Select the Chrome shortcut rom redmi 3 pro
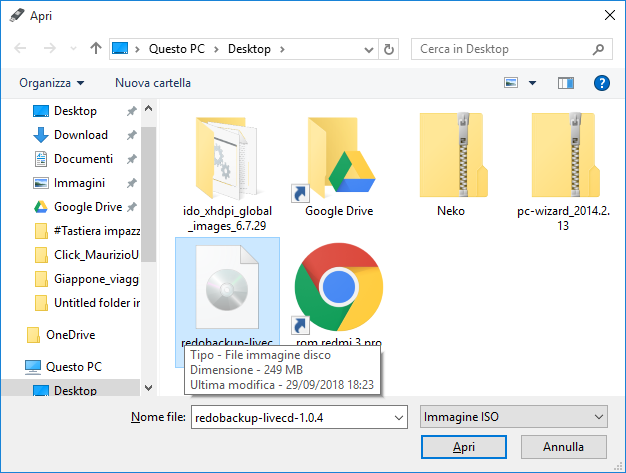Image resolution: width=626 pixels, height=473 pixels. tap(339, 293)
